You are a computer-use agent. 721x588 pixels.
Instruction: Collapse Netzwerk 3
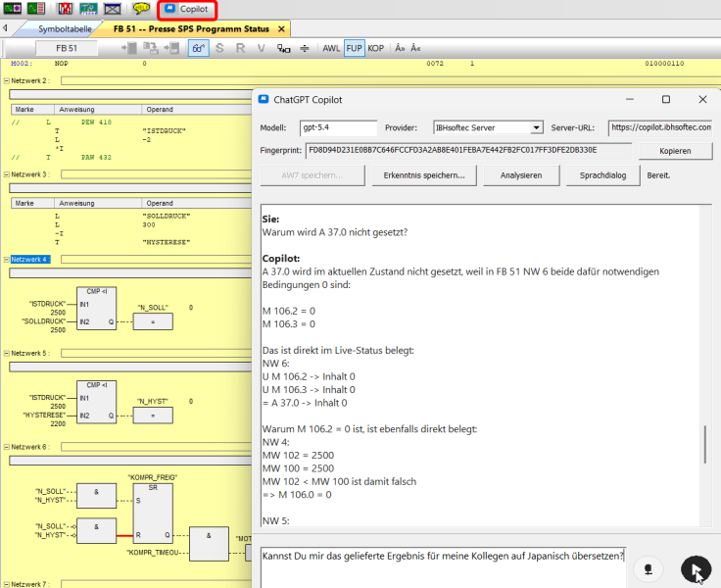[x=7, y=174]
